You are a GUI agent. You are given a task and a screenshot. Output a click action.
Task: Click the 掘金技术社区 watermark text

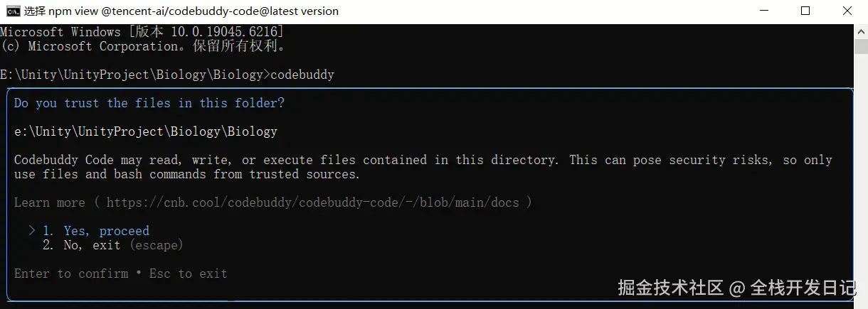670,288
